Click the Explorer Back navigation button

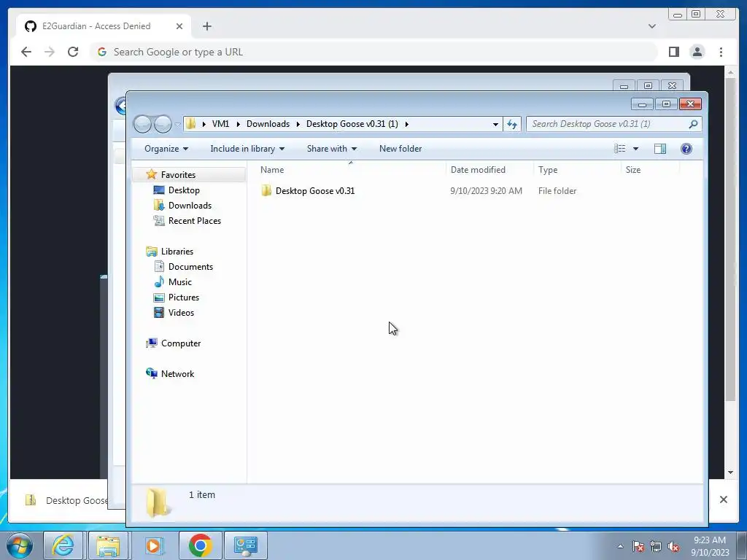pyautogui.click(x=142, y=124)
